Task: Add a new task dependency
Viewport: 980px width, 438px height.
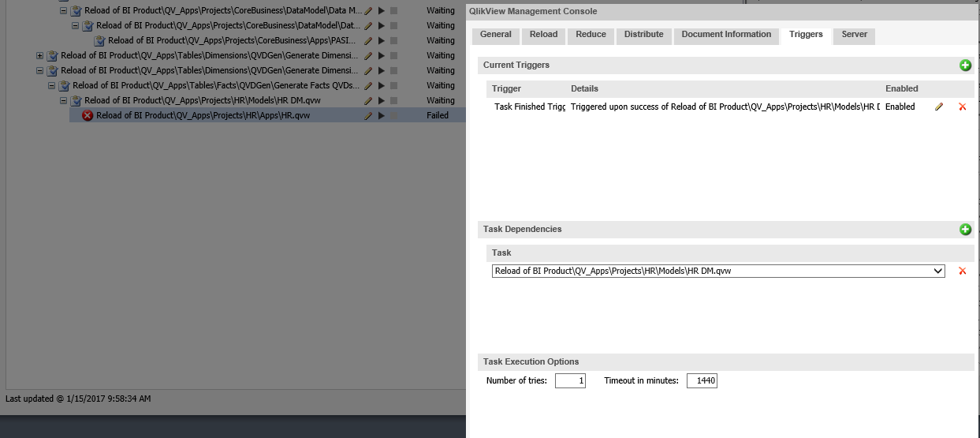Action: coord(965,230)
